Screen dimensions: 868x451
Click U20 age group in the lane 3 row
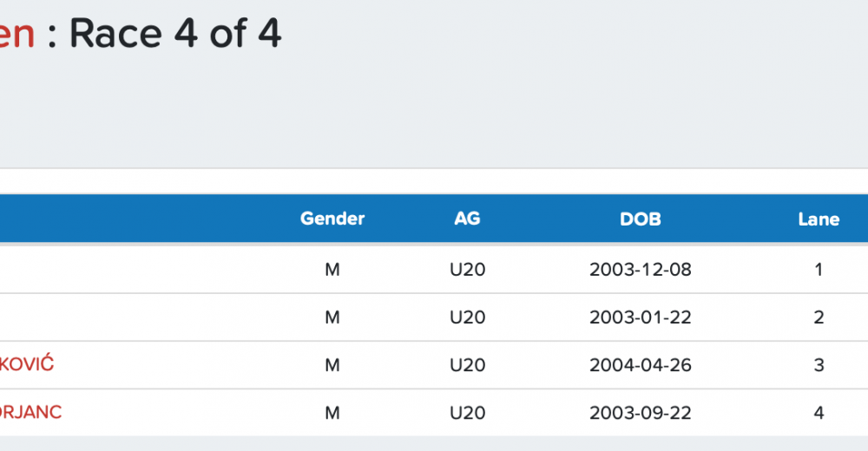[467, 365]
